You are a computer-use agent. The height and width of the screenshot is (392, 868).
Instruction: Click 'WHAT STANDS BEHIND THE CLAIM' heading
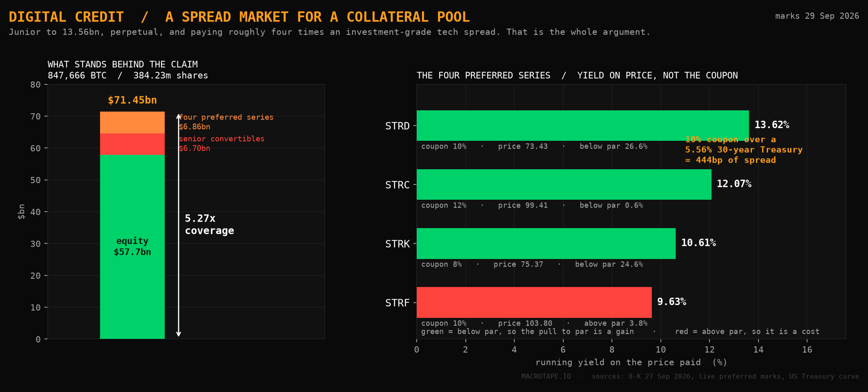pos(123,64)
